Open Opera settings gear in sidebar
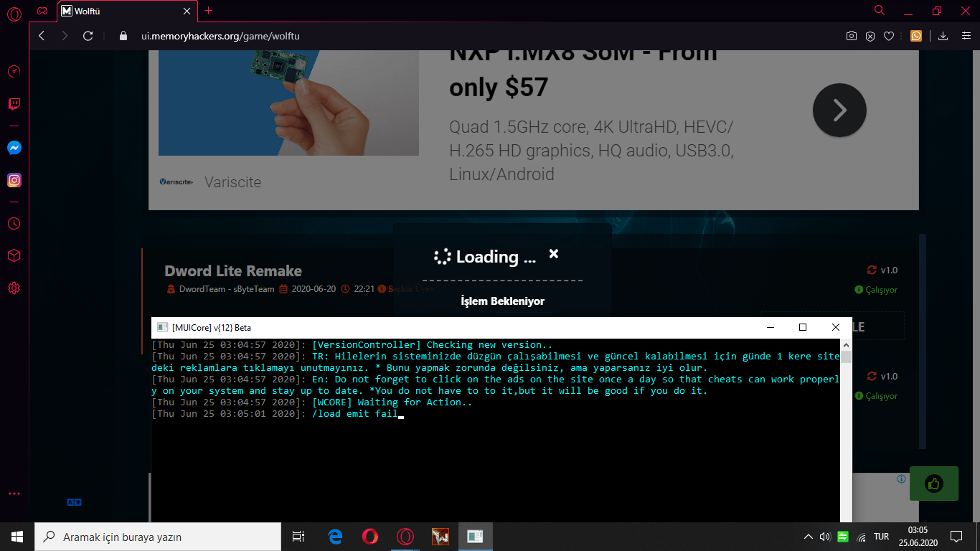This screenshot has height=551, width=980. tap(14, 288)
